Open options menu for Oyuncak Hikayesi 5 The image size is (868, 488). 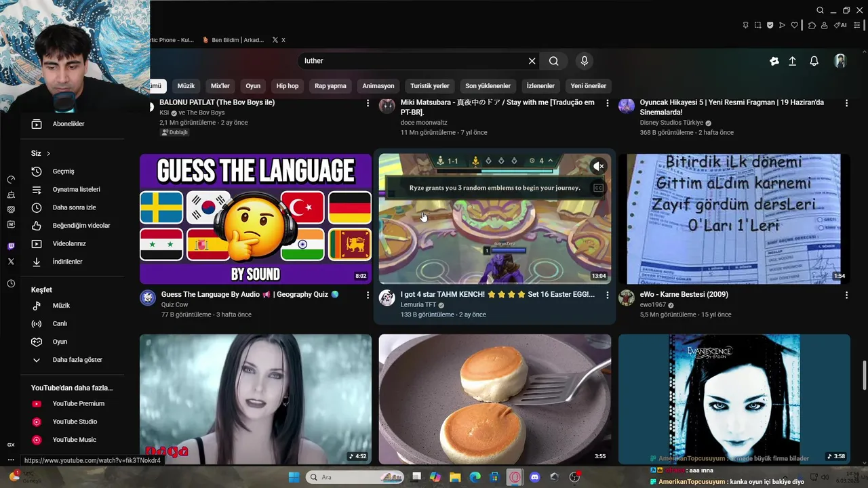point(846,103)
